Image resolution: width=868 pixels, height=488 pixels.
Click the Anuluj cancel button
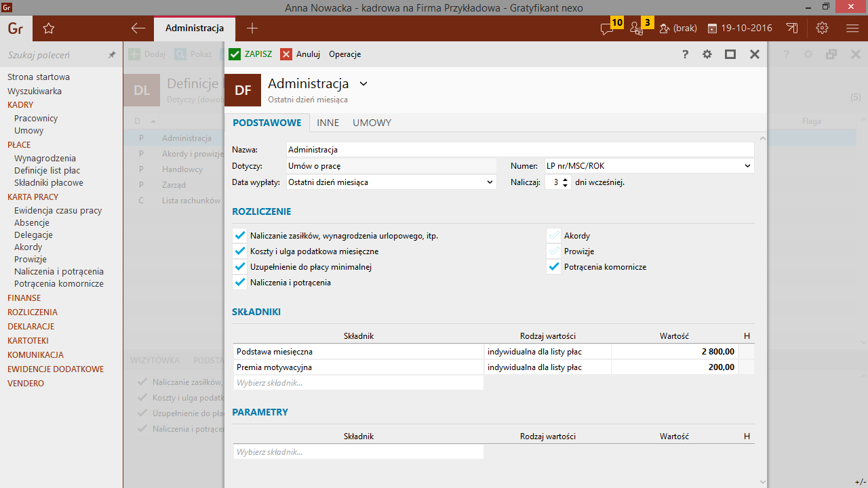coord(300,54)
